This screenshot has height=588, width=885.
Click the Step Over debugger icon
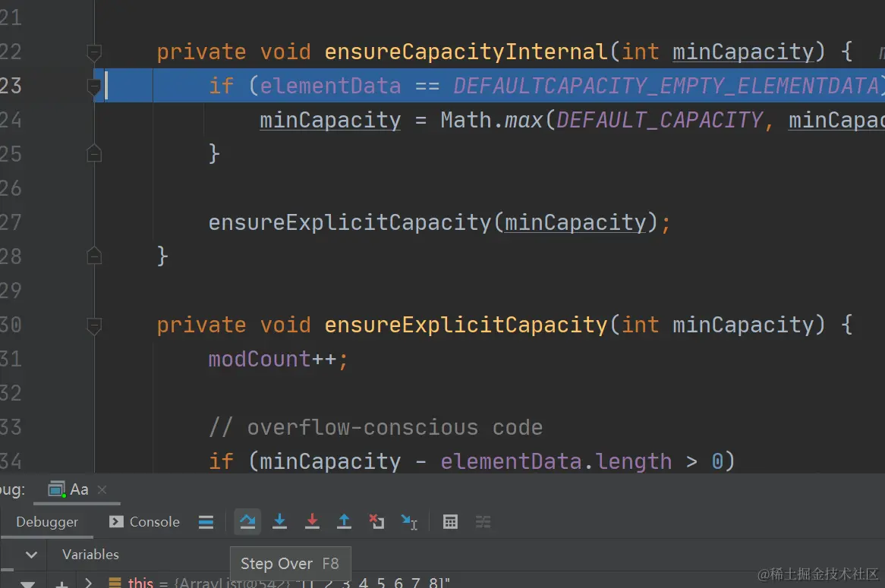pos(247,521)
